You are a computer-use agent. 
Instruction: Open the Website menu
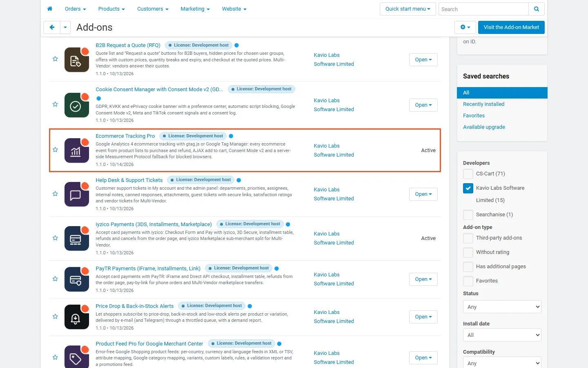pyautogui.click(x=234, y=9)
